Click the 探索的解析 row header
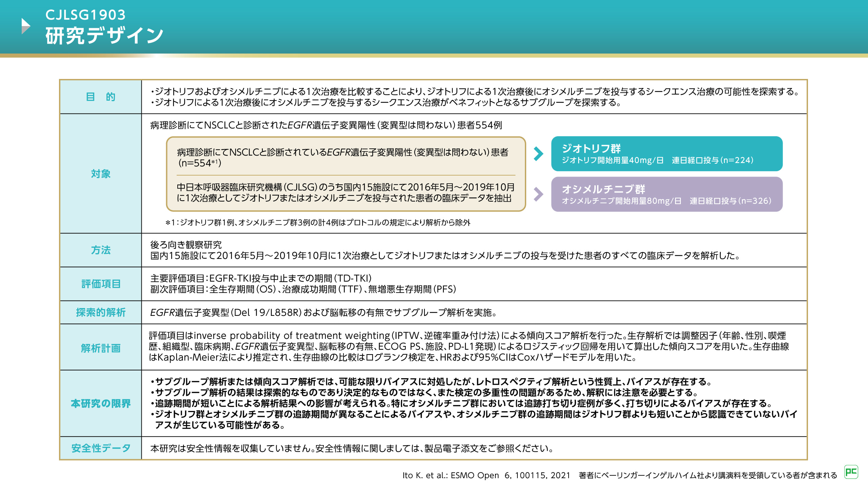This screenshot has width=868, height=488. [101, 312]
